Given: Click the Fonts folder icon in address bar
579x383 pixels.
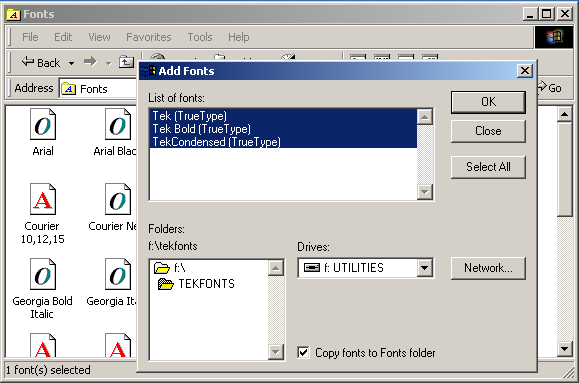Looking at the screenshot, I should pos(68,89).
